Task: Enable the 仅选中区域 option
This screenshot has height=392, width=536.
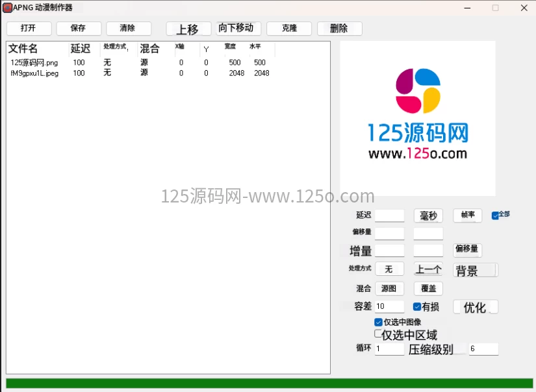Action: [x=378, y=334]
